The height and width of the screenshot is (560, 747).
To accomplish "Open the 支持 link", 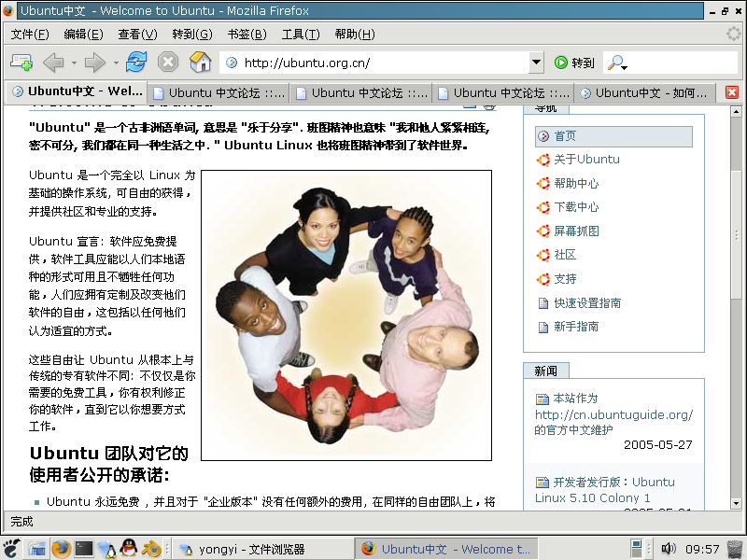I will tap(565, 278).
